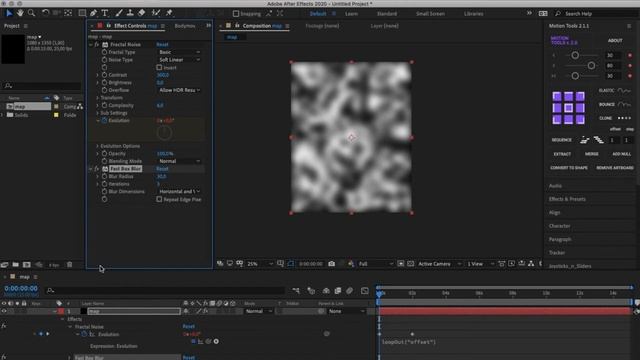Select the Small Screen workspace

coord(430,13)
